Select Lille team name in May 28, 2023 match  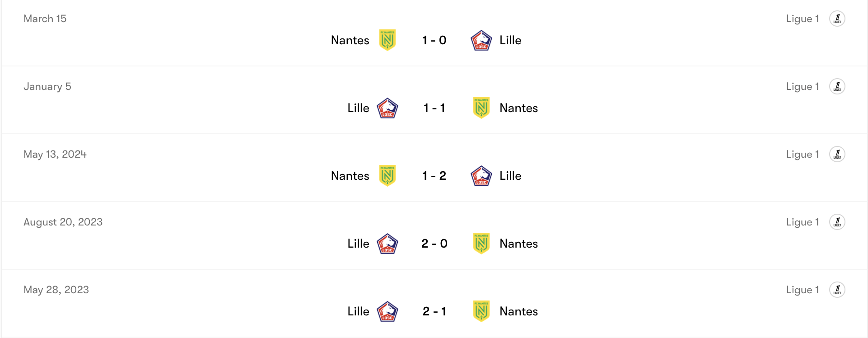358,311
